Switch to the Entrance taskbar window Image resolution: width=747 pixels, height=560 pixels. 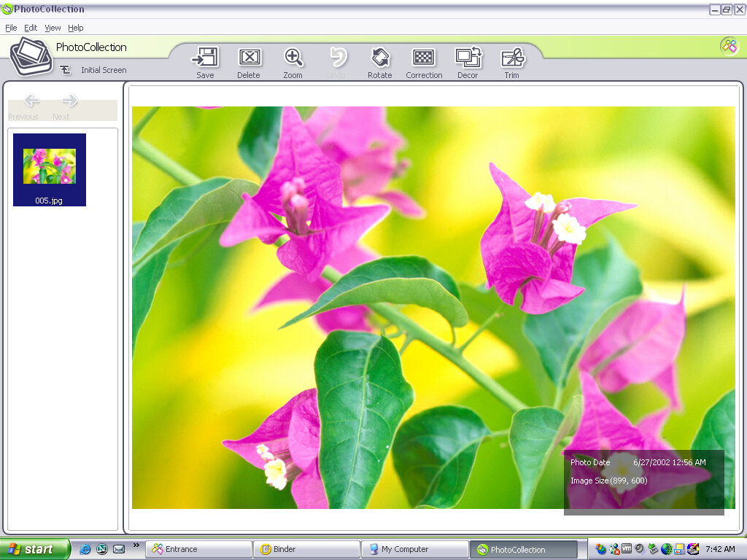pyautogui.click(x=198, y=549)
